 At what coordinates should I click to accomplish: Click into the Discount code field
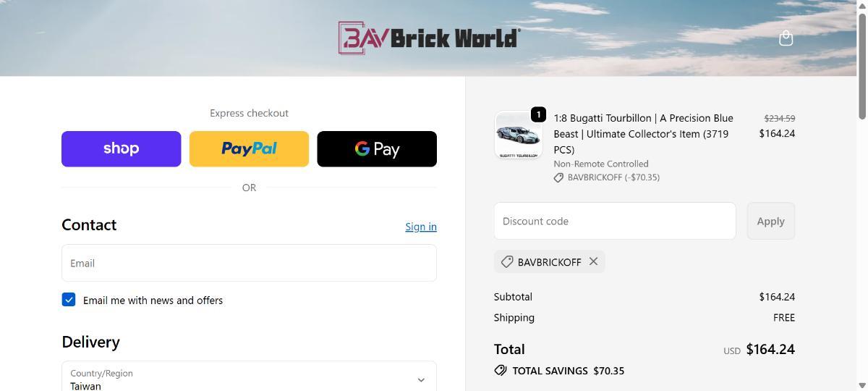tap(614, 221)
